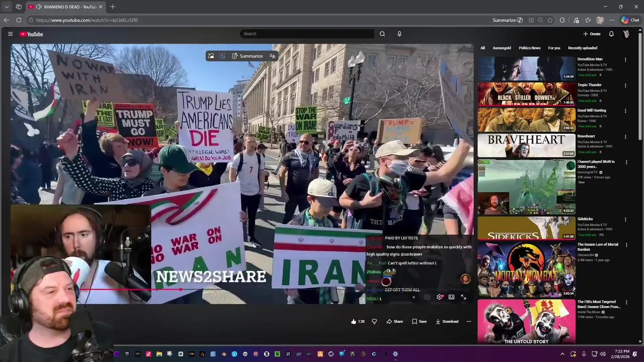This screenshot has width=644, height=362.
Task: Open the browser extensions puzzle icon
Action: 562,20
